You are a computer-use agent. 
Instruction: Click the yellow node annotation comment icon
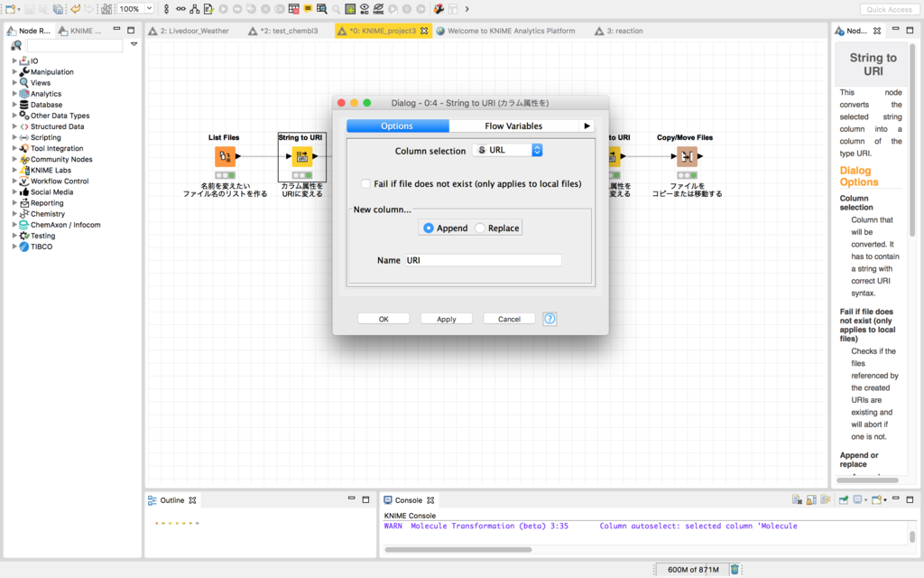click(x=308, y=9)
